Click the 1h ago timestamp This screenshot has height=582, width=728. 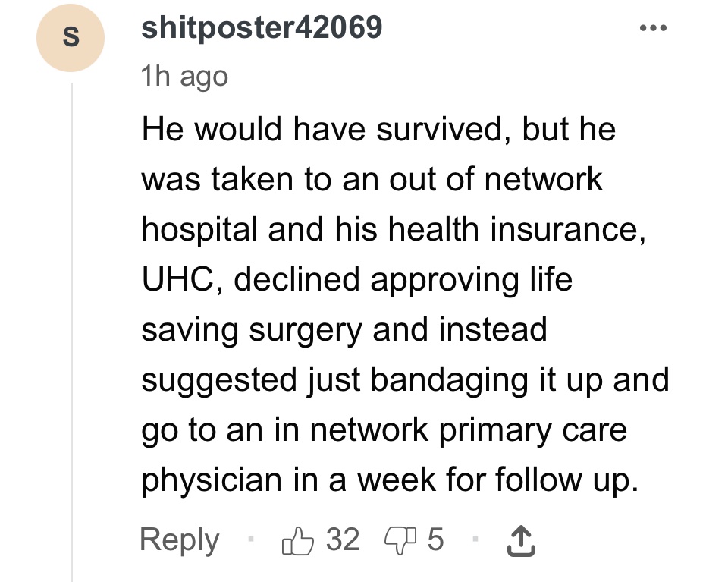coord(185,77)
